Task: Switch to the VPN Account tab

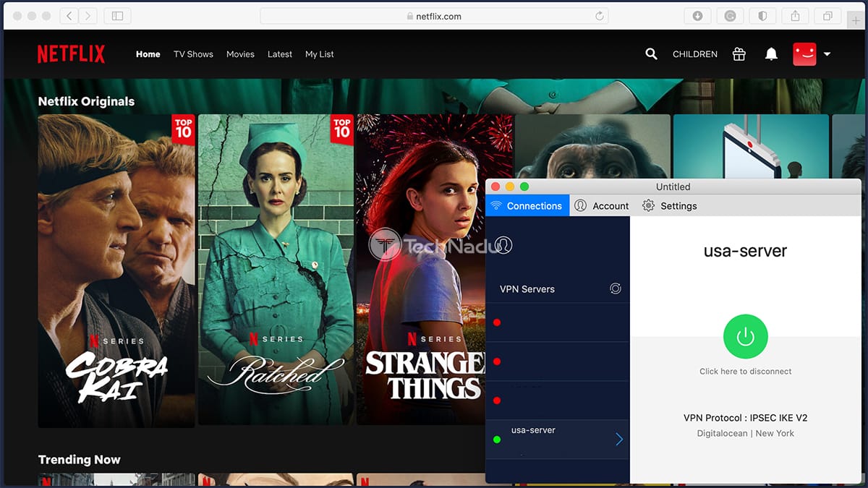Action: point(602,205)
